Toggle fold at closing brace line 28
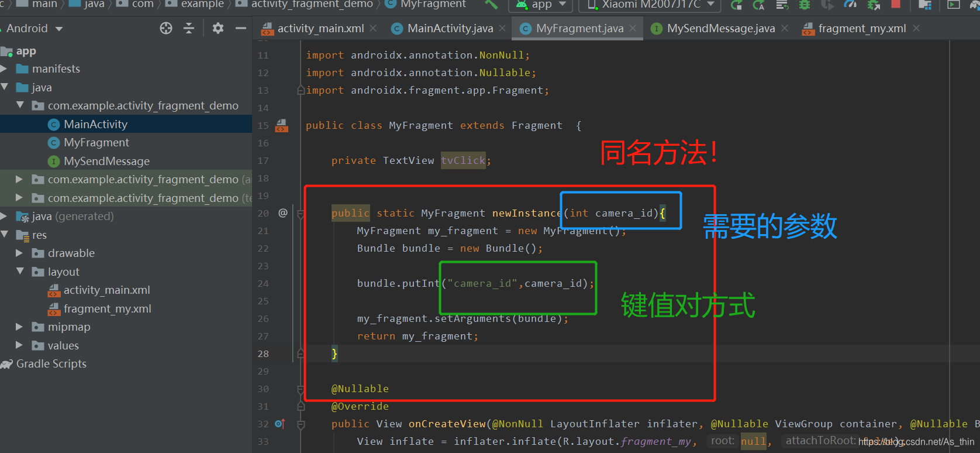980x453 pixels. pos(301,354)
